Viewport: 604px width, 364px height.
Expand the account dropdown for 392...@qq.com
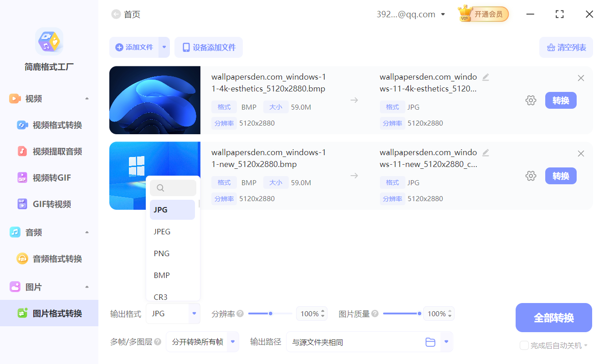pos(442,14)
